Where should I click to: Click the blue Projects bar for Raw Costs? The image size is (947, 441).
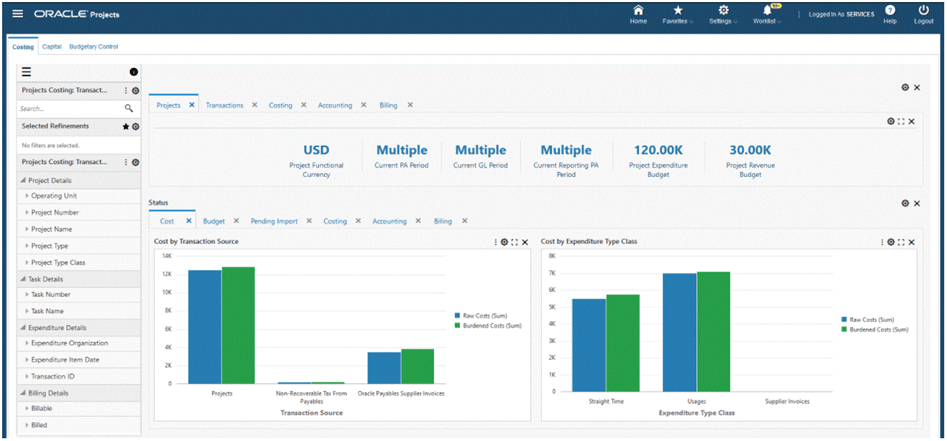pos(204,326)
